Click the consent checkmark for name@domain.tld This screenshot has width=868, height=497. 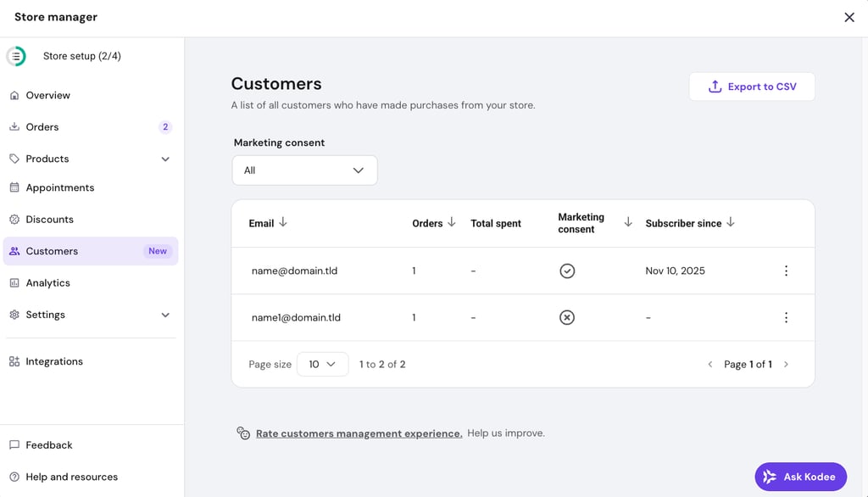567,271
